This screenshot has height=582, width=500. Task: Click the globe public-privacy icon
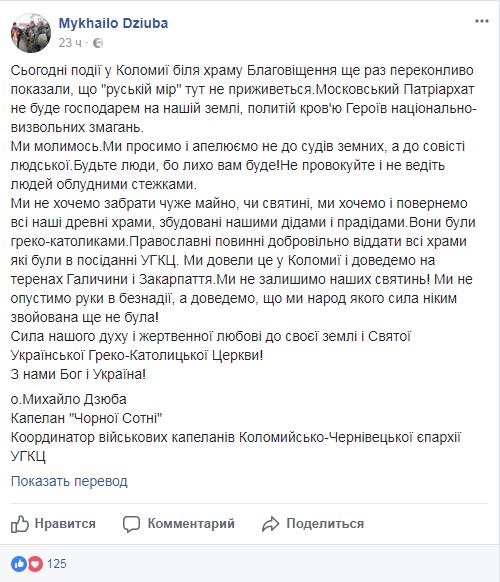98,43
